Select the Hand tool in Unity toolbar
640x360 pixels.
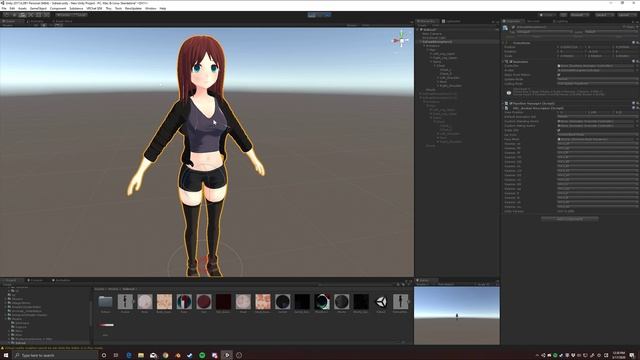point(6,15)
